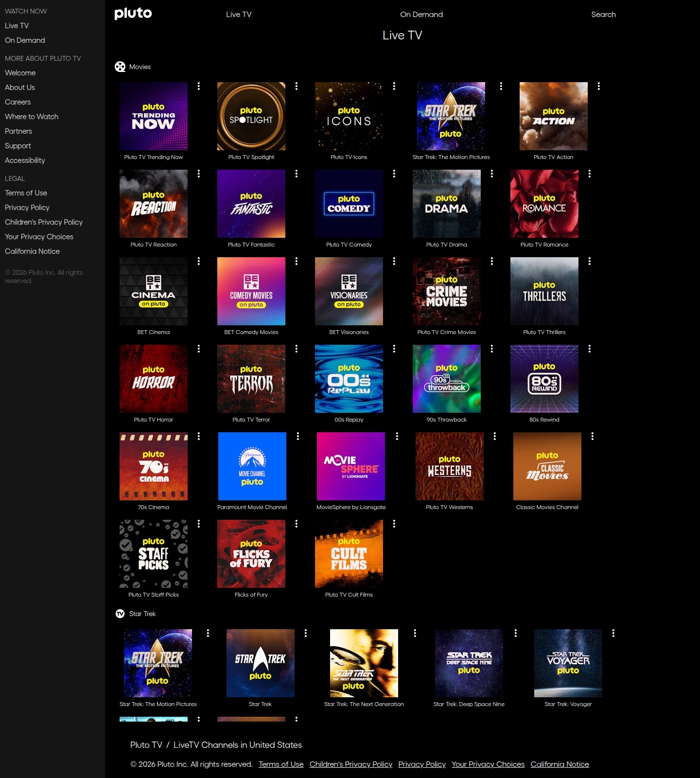Image resolution: width=700 pixels, height=778 pixels.
Task: Click MovieSphere by Lionsgate channel title
Action: (351, 507)
